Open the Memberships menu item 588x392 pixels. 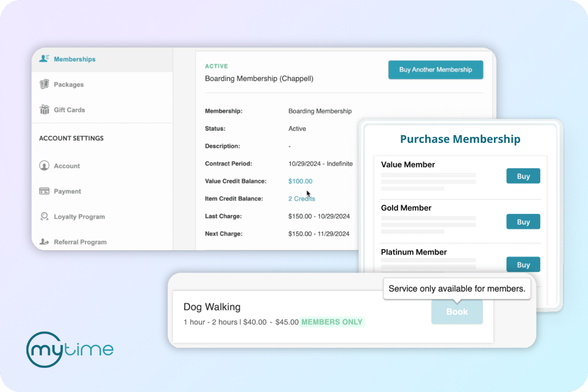click(75, 59)
